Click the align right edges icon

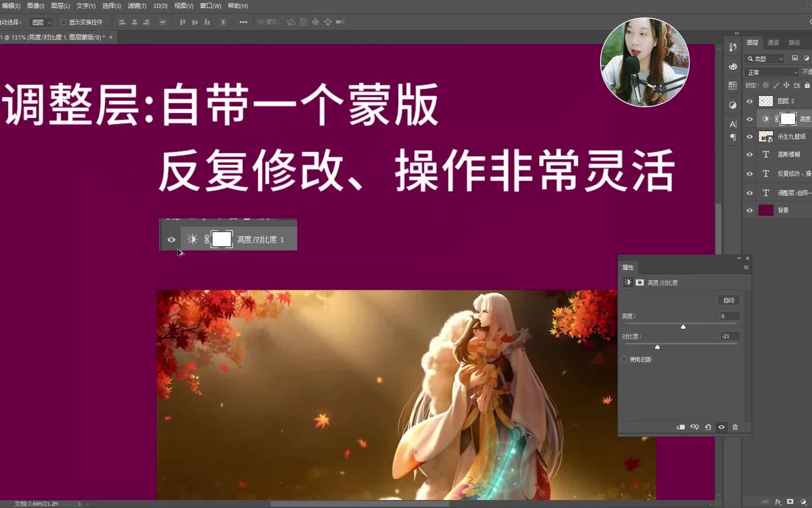147,22
